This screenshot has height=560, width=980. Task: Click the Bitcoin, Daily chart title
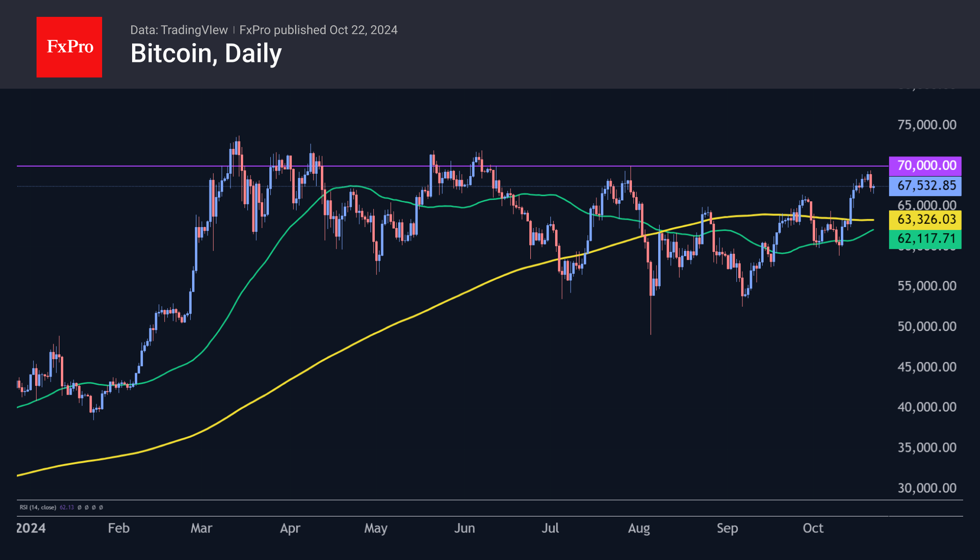pyautogui.click(x=206, y=53)
